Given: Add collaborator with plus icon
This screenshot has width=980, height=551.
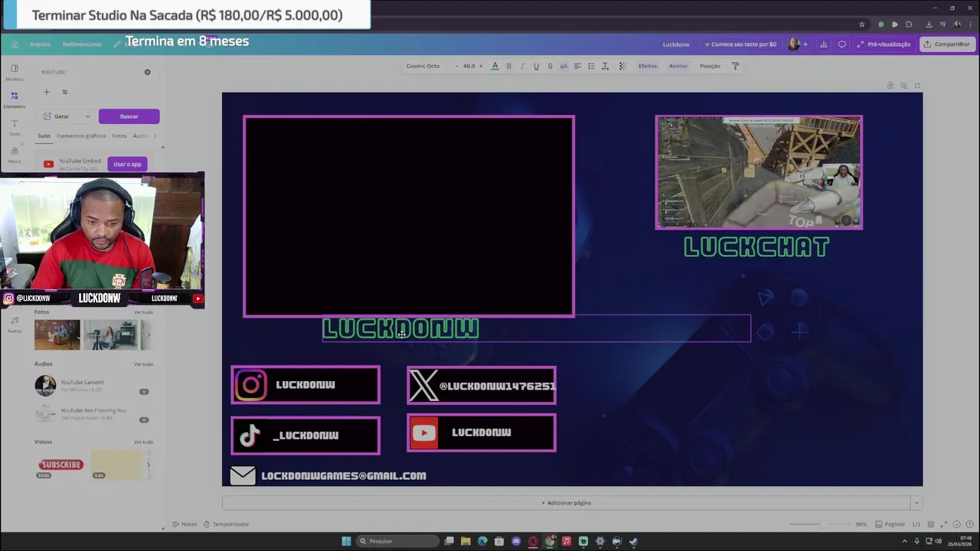Looking at the screenshot, I should click(x=805, y=44).
